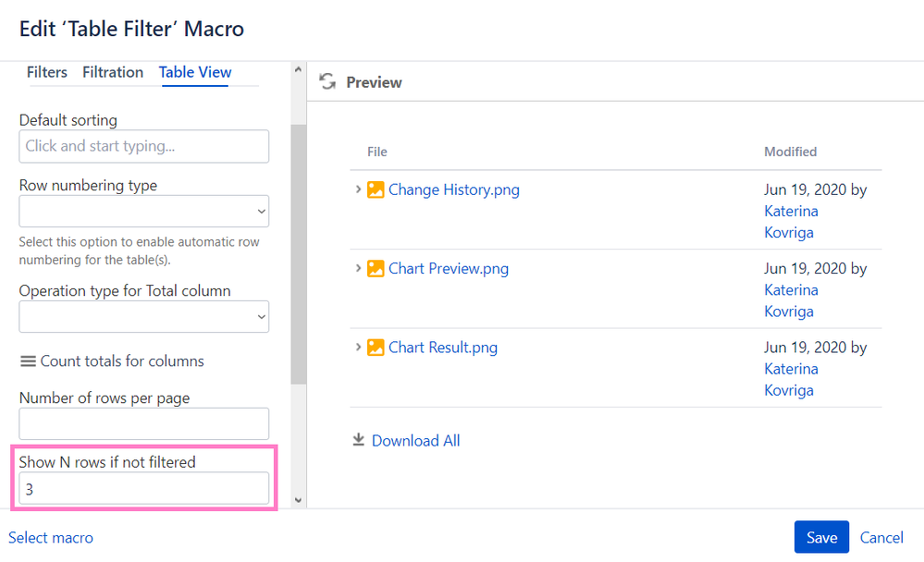Screen dimensions: 924x562
Task: Click the Number of rows per page field
Action: click(x=143, y=423)
